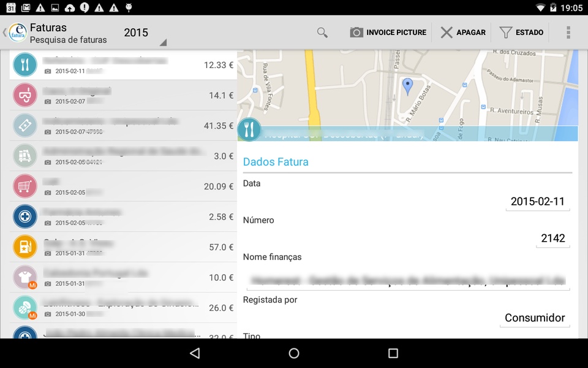This screenshot has height=368, width=588.
Task: Tap the Android home navigation button
Action: (x=294, y=353)
